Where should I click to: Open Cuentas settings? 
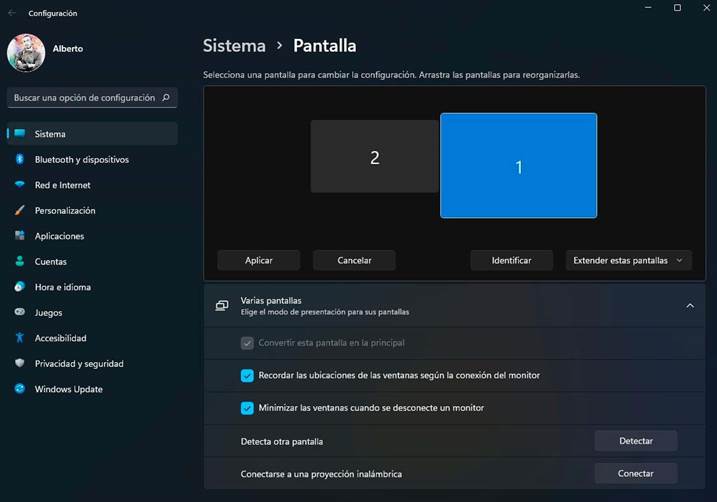92,261
